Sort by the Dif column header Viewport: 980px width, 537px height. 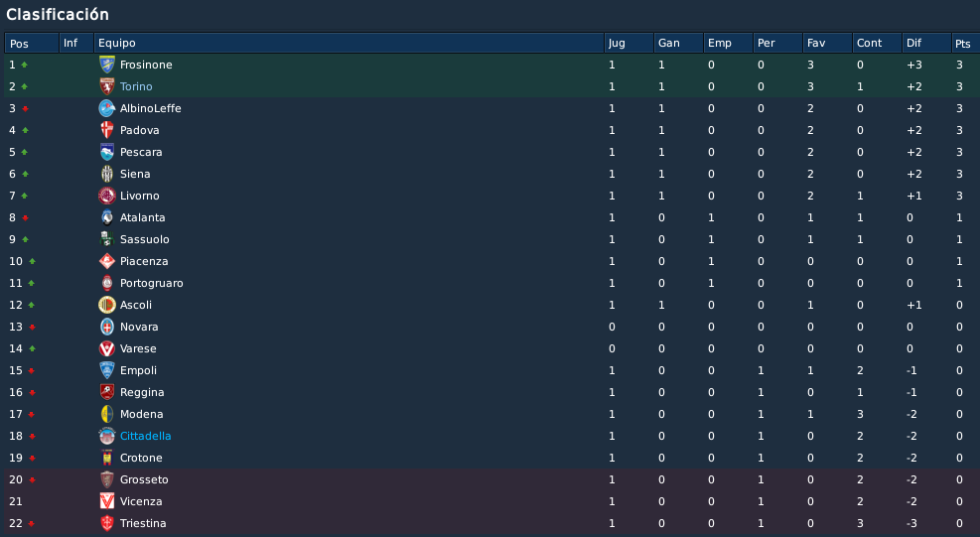(926, 43)
